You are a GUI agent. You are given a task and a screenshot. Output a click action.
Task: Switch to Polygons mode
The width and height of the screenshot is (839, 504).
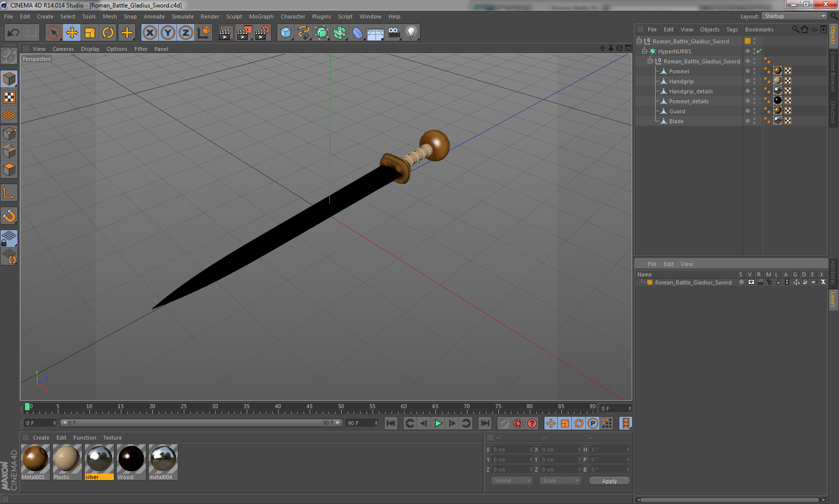click(9, 170)
